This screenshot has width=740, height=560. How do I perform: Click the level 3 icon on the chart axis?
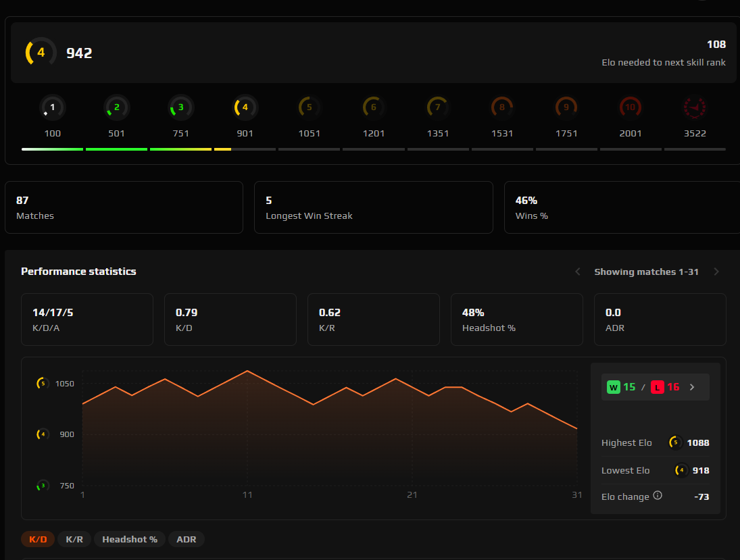click(42, 486)
